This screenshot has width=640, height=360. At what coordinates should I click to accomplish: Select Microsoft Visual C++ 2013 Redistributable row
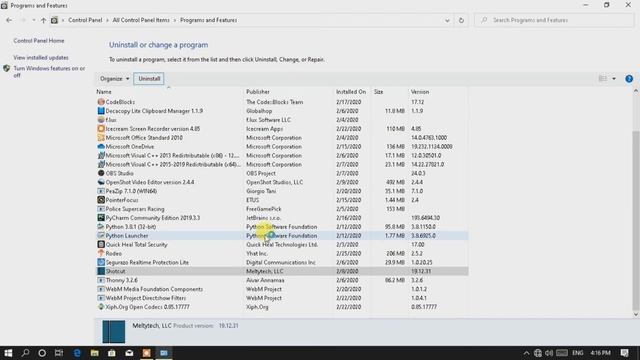point(282,156)
